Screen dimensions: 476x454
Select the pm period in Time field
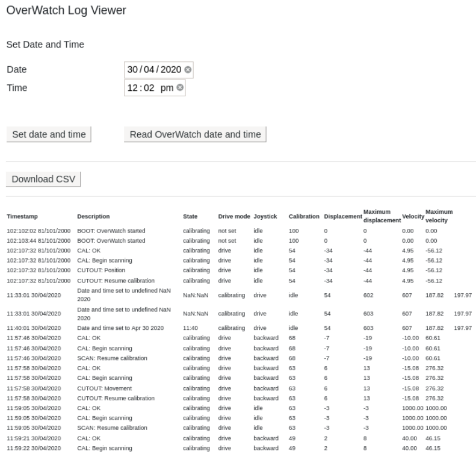pos(167,88)
